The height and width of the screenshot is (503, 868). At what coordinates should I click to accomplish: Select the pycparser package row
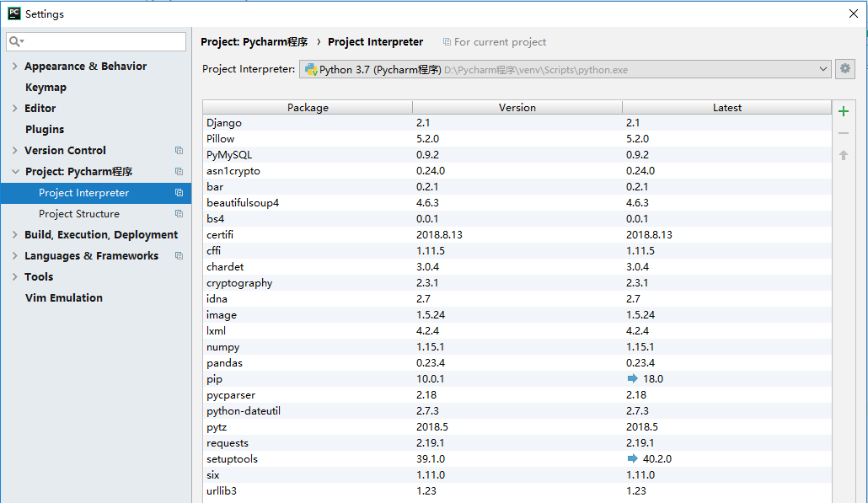point(517,395)
